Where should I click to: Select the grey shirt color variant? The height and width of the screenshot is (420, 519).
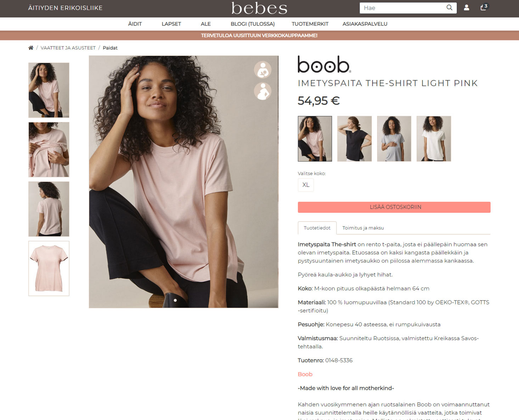click(394, 139)
